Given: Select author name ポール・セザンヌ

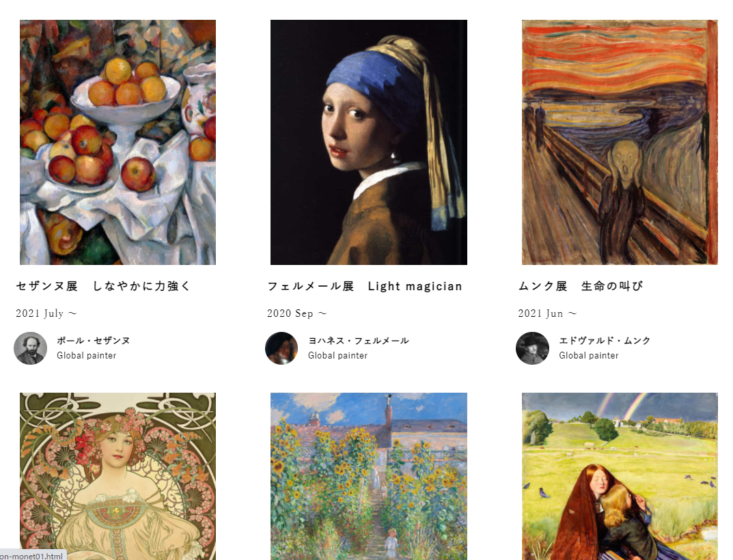Looking at the screenshot, I should (x=94, y=341).
